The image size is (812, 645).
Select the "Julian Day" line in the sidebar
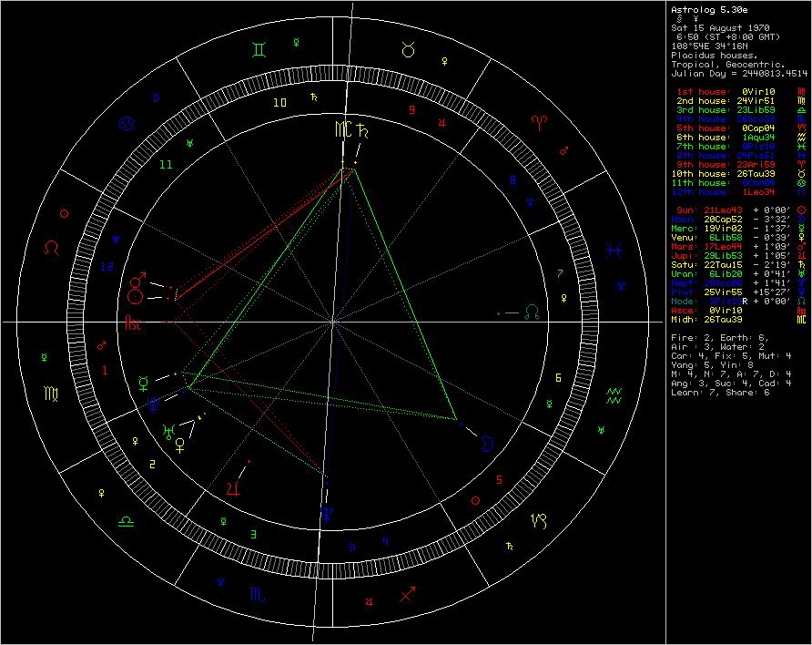point(738,73)
